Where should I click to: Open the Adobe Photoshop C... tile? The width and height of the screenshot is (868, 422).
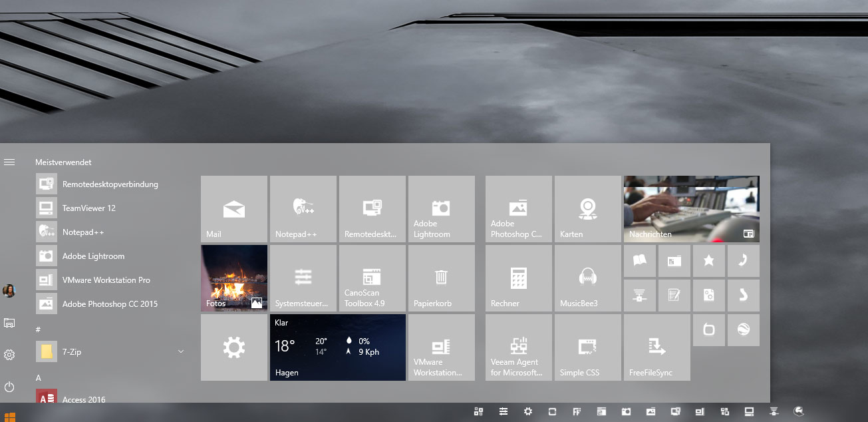[519, 209]
